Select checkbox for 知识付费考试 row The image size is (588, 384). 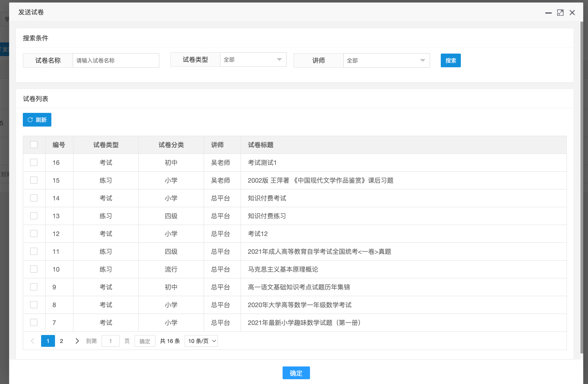point(34,198)
